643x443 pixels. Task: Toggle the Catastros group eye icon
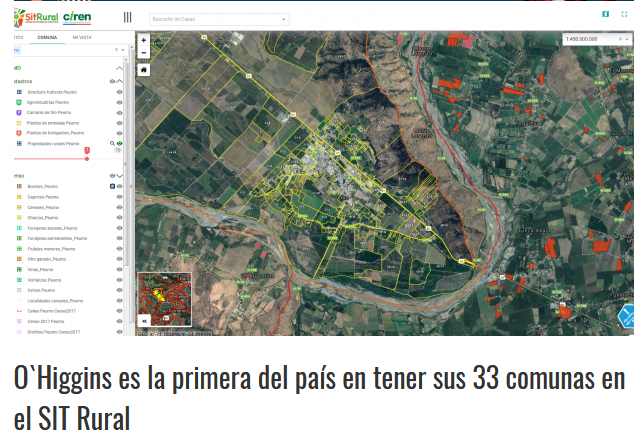click(x=112, y=81)
